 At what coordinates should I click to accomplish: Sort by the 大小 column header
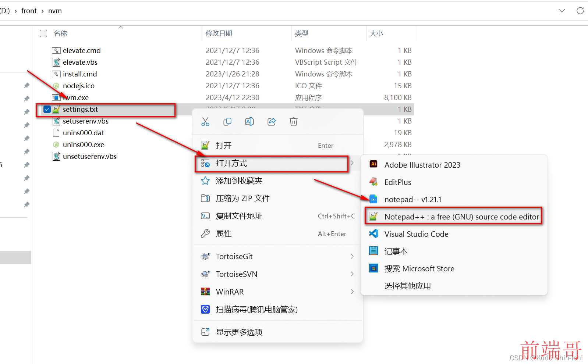[376, 33]
